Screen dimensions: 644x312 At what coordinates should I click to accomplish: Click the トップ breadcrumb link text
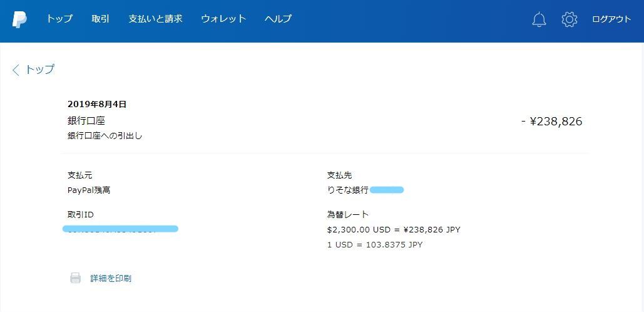pos(40,70)
